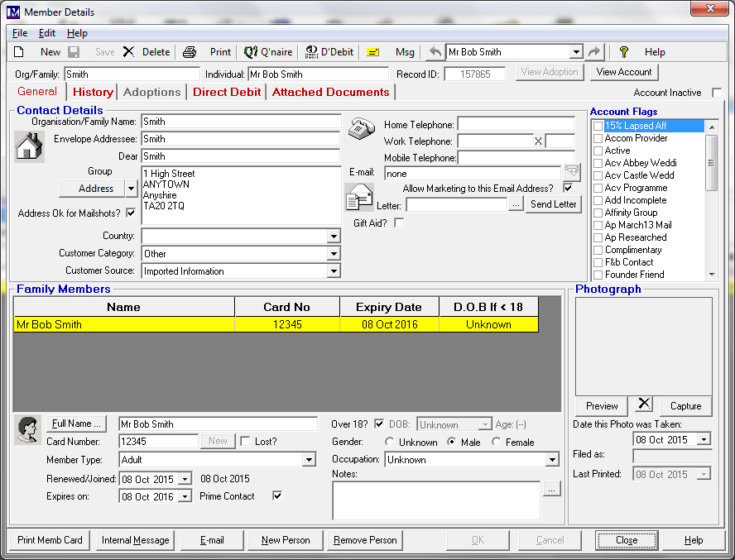Open the D'Debit direct debit tool

coord(329,52)
